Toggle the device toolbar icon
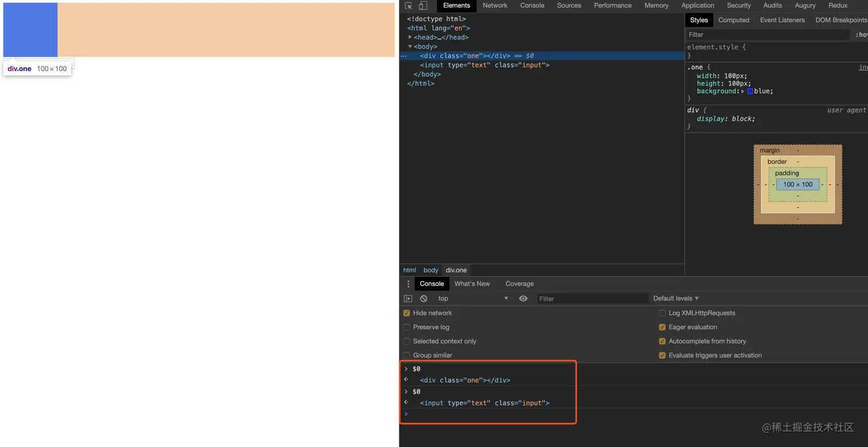This screenshot has height=447, width=868. [x=423, y=6]
